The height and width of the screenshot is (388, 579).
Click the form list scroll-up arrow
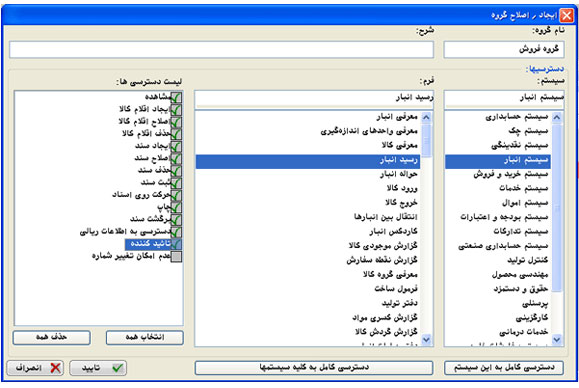[x=426, y=117]
